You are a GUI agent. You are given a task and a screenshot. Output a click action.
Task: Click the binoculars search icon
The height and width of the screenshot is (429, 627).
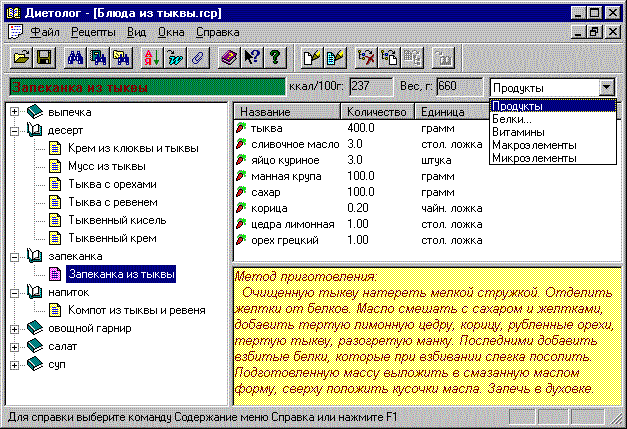tap(75, 58)
